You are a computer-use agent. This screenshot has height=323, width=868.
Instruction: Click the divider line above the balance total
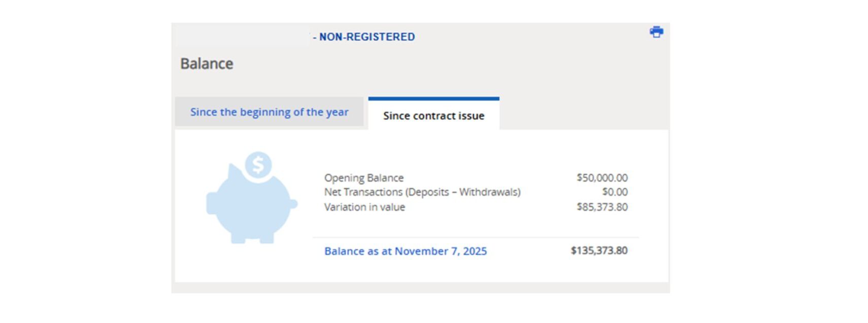475,237
